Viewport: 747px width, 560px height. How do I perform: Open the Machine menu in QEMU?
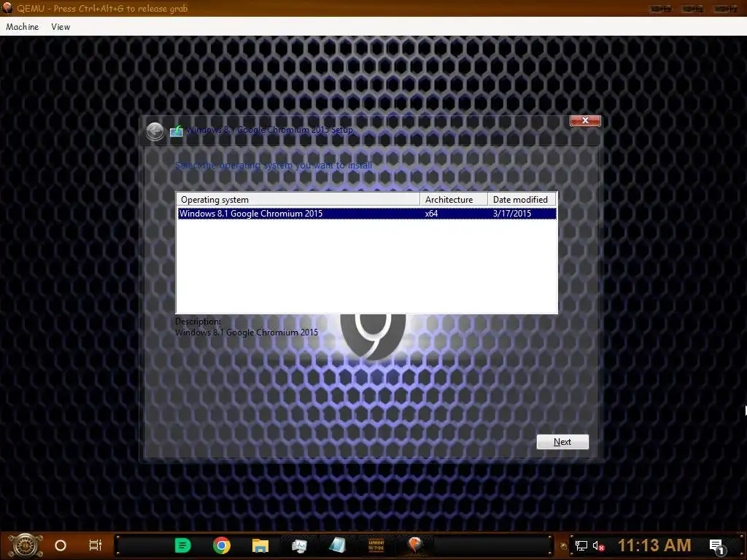click(x=23, y=27)
